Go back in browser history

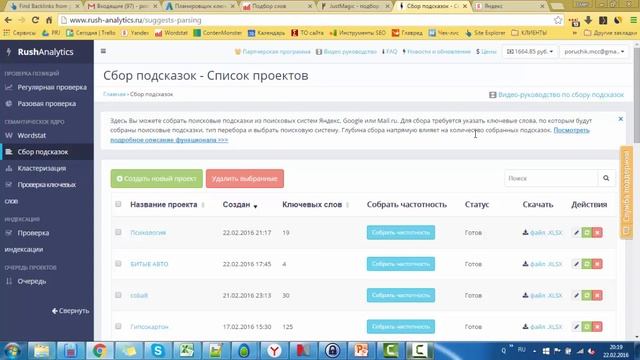pyautogui.click(x=8, y=20)
